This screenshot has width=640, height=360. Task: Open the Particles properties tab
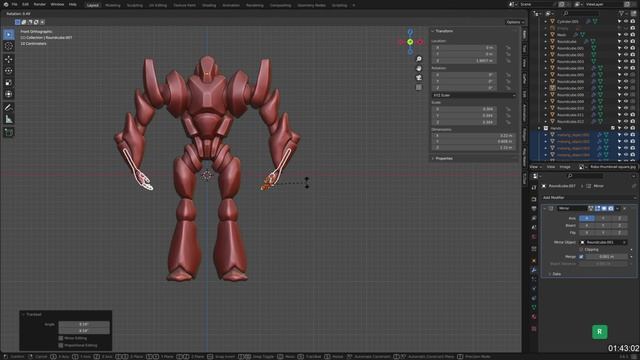pos(534,279)
